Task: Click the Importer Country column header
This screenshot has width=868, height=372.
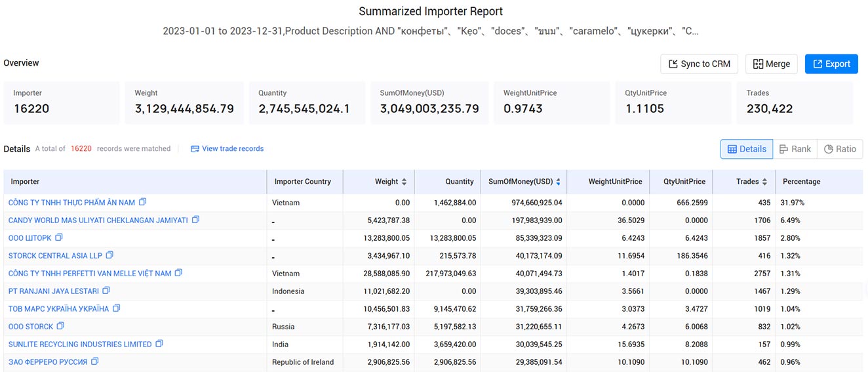Action: (x=305, y=182)
